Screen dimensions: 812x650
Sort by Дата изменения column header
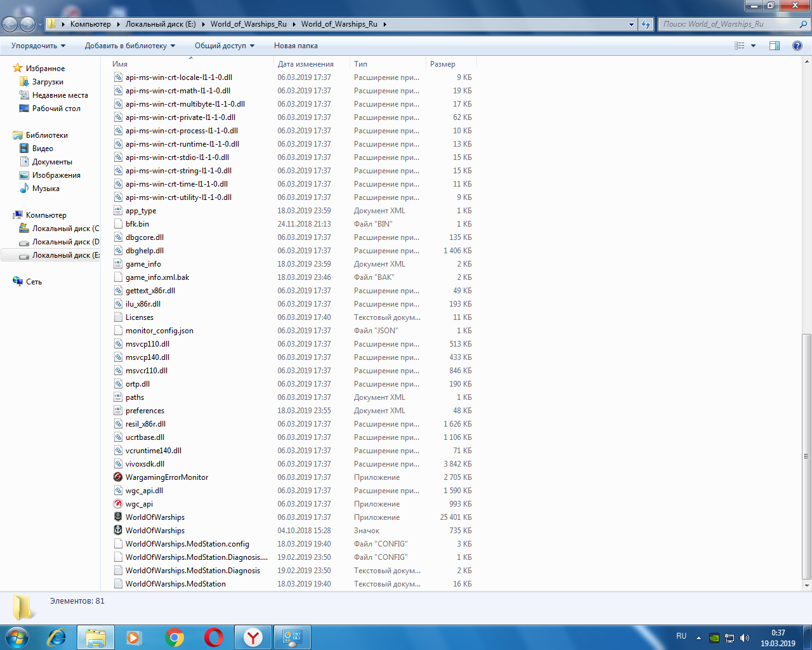pyautogui.click(x=312, y=64)
